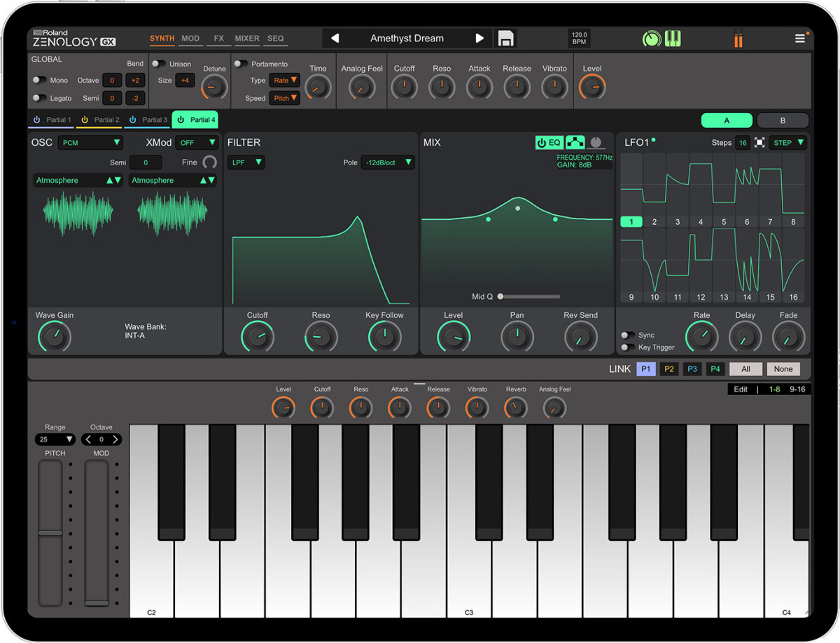The width and height of the screenshot is (840, 643).
Task: Switch to the MOD tab
Action: (x=190, y=39)
